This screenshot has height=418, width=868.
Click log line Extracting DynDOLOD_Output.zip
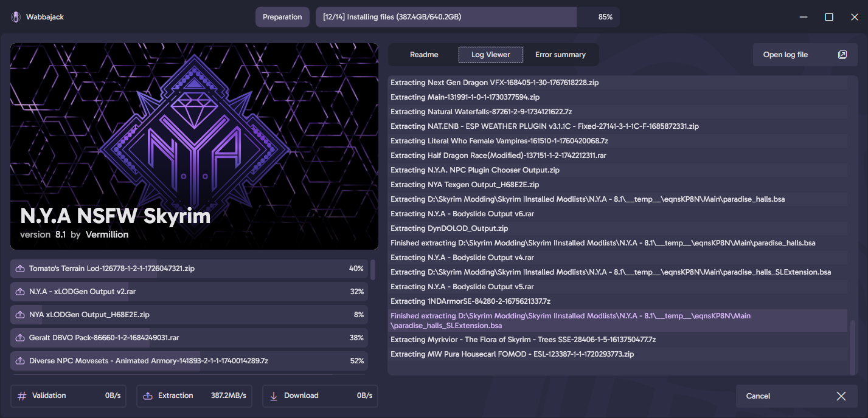coord(617,228)
